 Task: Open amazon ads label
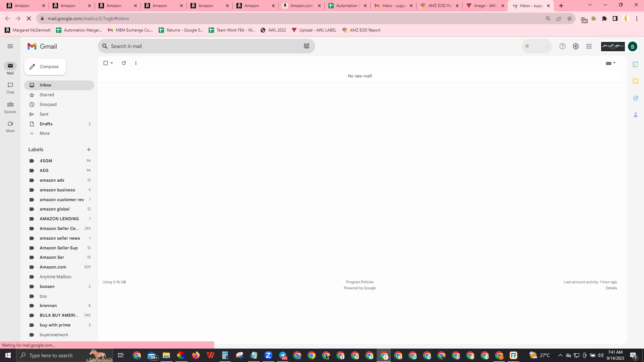pos(59,180)
